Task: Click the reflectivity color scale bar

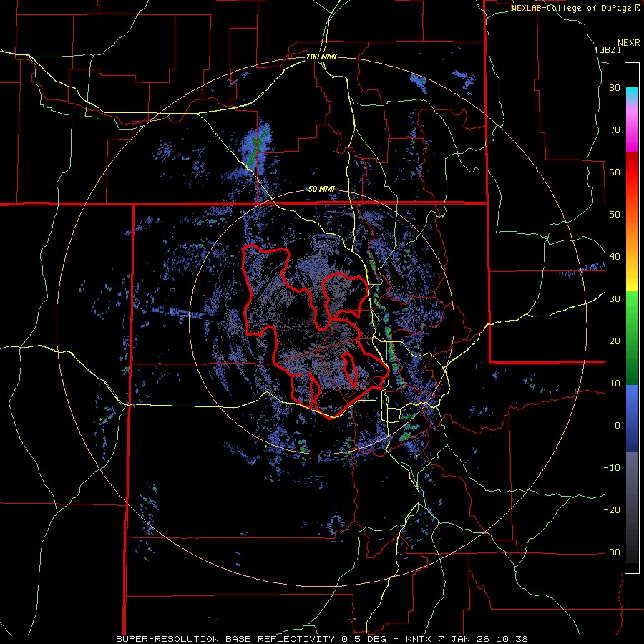Action: (632, 318)
